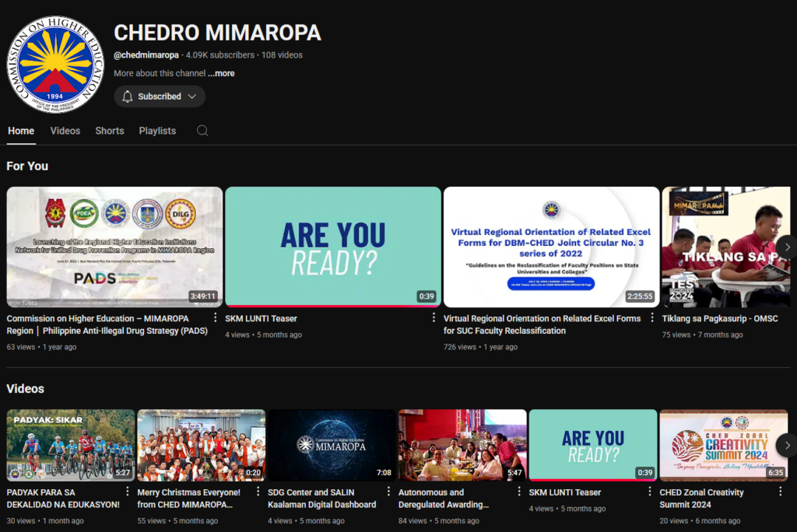The height and width of the screenshot is (532, 797).
Task: Click '20 views • 6 months ago' text
Action: pyautogui.click(x=700, y=521)
